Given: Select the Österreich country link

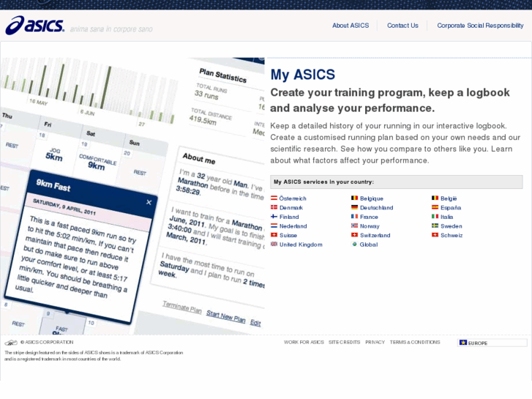Looking at the screenshot, I should (x=293, y=198).
